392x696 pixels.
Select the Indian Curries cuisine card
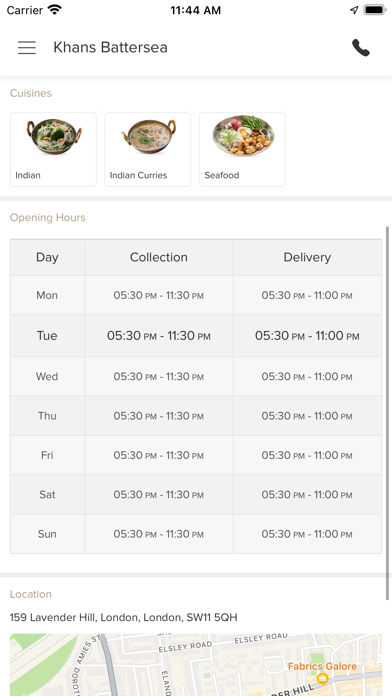pyautogui.click(x=148, y=149)
